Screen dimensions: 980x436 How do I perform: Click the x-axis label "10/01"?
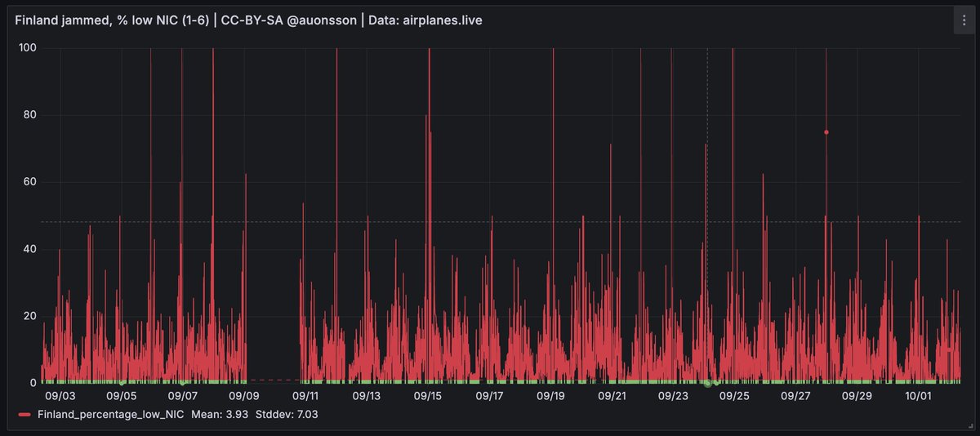[919, 396]
